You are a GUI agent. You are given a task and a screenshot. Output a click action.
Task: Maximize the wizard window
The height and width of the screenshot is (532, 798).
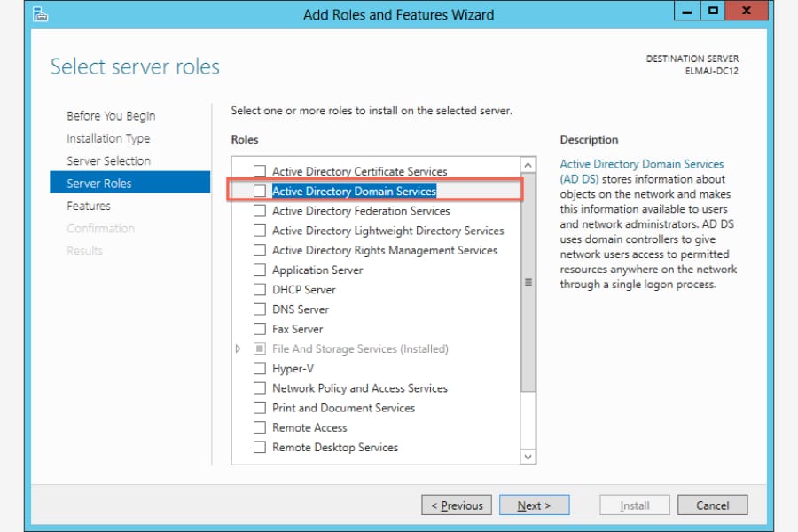coord(713,11)
